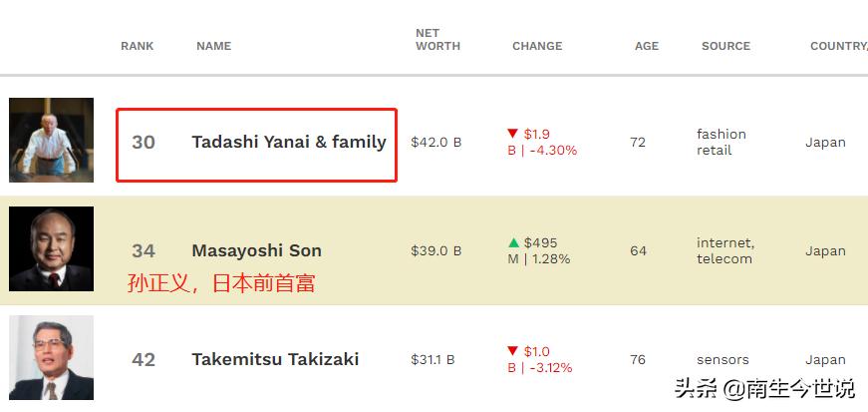The width and height of the screenshot is (868, 412).
Task: Sort by the Name column header
Action: 213,46
